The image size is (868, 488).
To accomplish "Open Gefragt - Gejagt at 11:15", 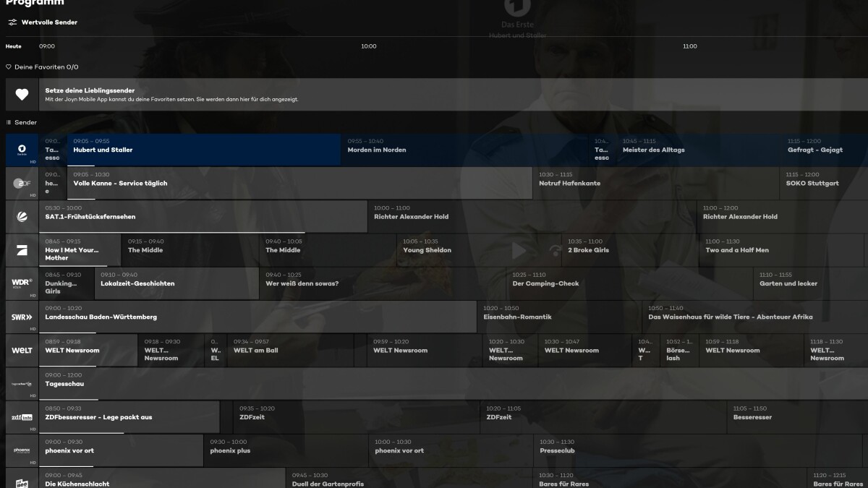I will pyautogui.click(x=825, y=150).
